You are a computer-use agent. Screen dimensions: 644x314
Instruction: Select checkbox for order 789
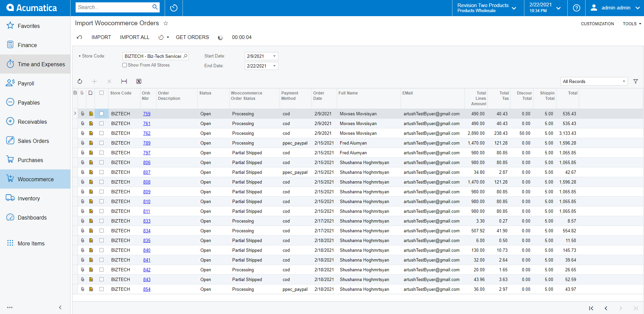click(x=102, y=143)
